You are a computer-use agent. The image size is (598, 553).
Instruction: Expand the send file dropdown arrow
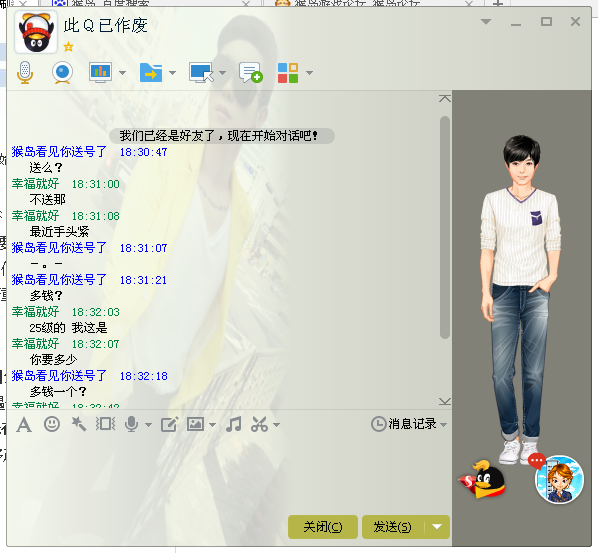coord(172,72)
